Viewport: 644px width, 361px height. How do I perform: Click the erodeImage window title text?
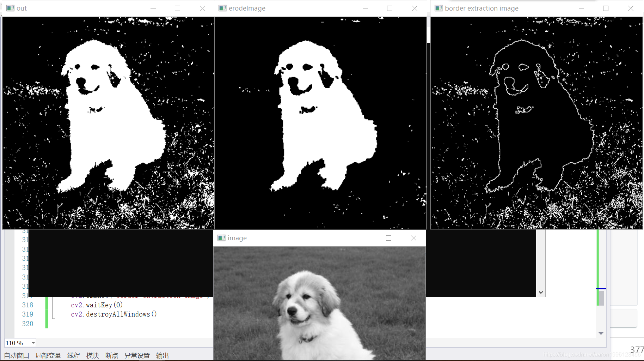click(247, 8)
